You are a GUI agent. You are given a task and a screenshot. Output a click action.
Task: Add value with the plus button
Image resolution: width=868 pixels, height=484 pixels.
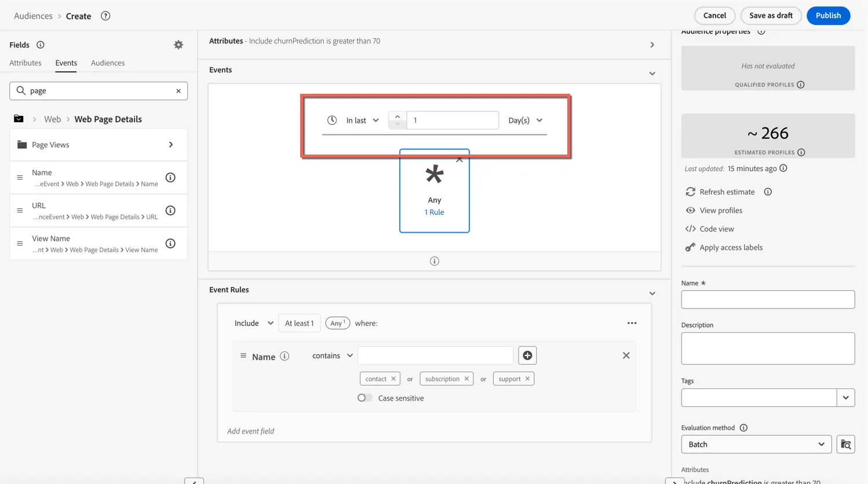pyautogui.click(x=527, y=355)
